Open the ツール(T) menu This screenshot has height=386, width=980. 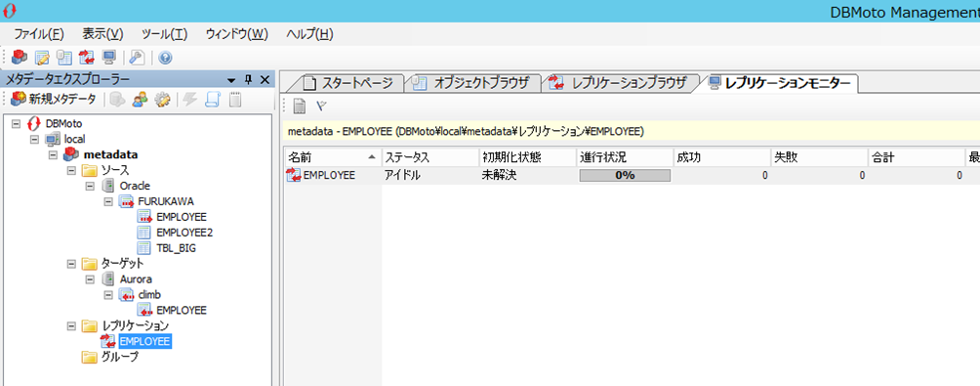pos(164,34)
